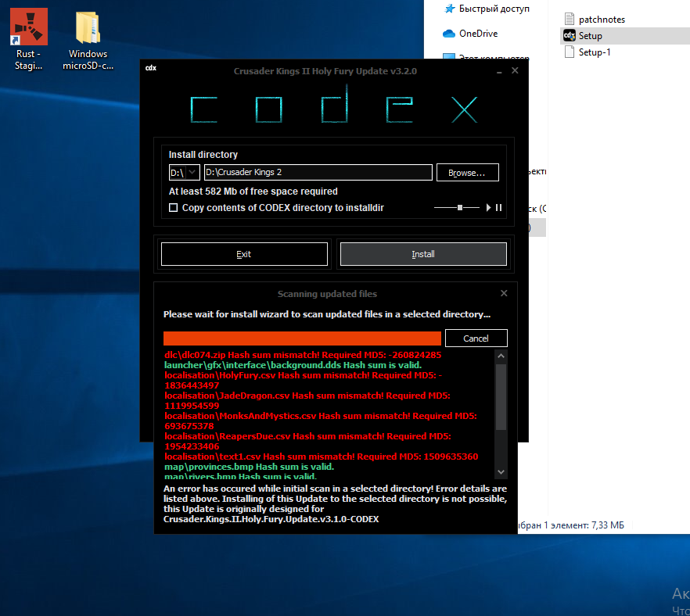The image size is (690, 616).
Task: Click the music pause button in installer
Action: [498, 207]
